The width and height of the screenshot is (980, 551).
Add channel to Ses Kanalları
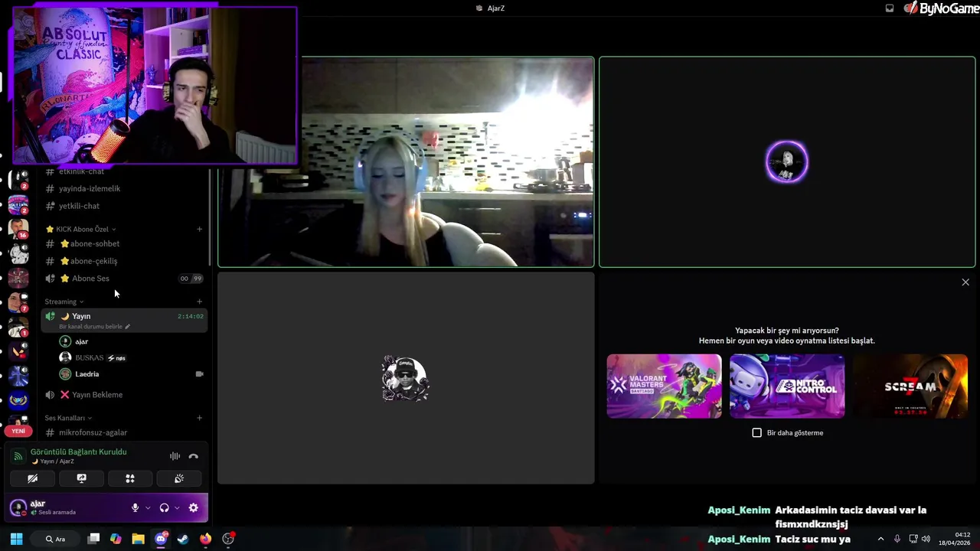[x=200, y=418]
